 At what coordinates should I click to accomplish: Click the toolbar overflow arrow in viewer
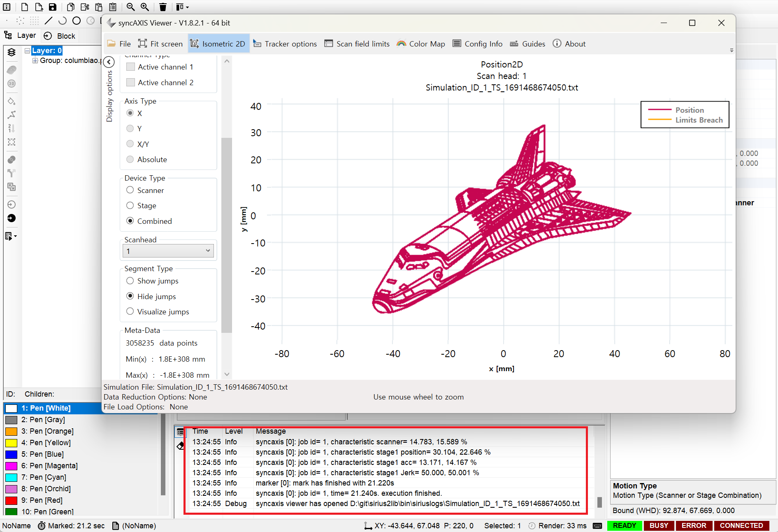pos(732,50)
